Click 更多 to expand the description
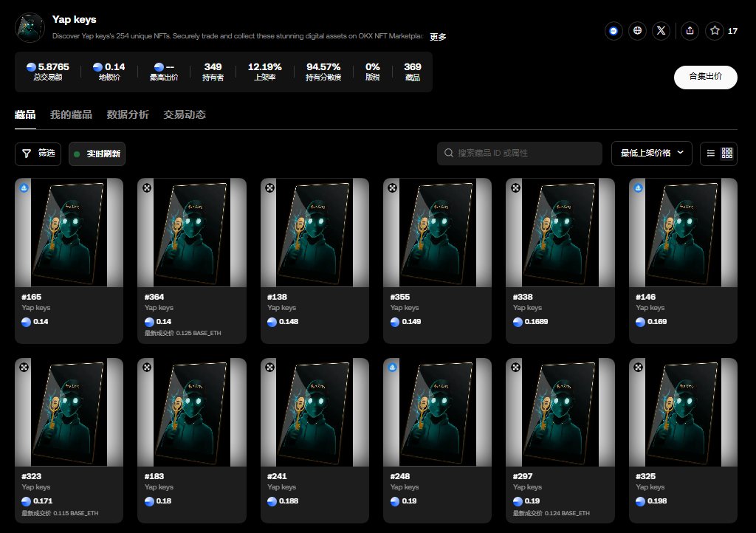 438,37
